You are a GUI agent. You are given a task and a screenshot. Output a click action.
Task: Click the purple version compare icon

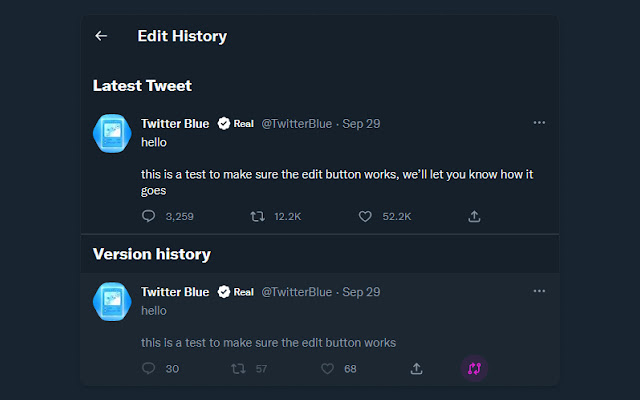coord(474,369)
